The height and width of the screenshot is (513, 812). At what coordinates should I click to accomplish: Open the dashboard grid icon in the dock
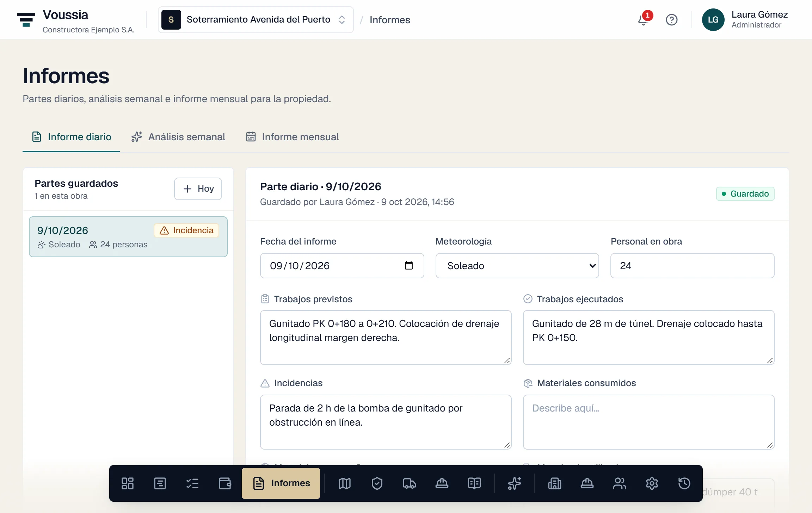(128, 483)
